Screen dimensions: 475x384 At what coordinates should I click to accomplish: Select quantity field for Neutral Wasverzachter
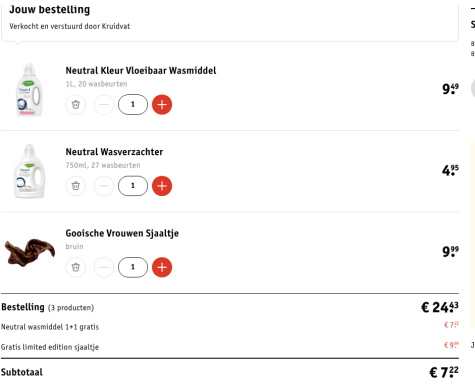133,186
